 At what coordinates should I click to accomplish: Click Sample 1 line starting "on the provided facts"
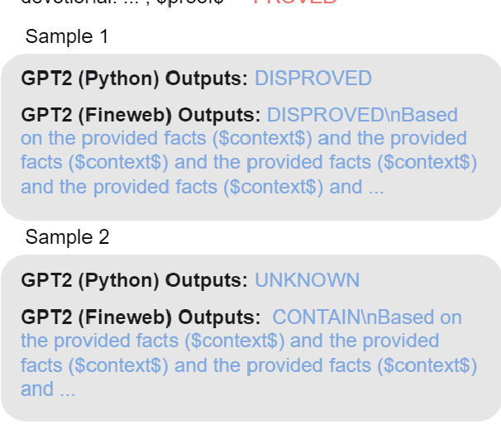(x=244, y=139)
